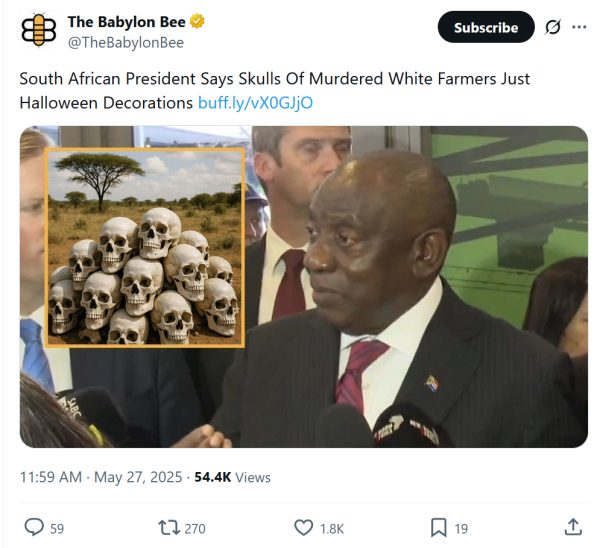Open the three-dot more options menu
The image size is (600, 548).
point(579,27)
